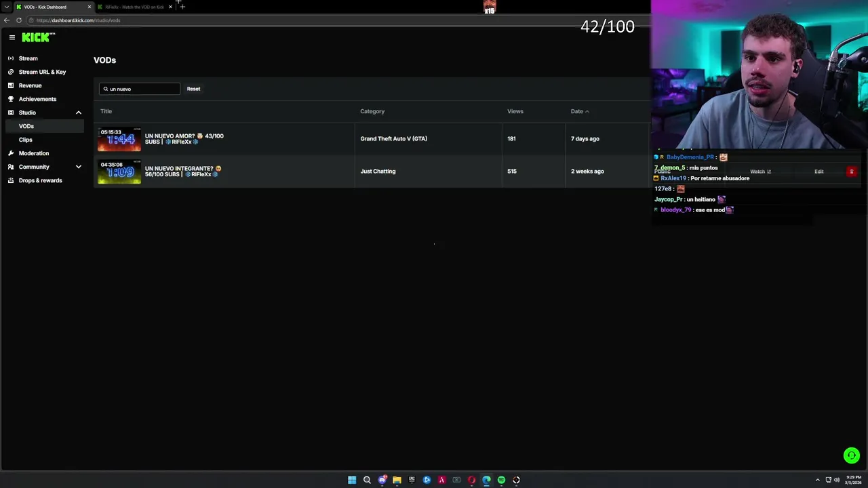Click the green Kick logo

coord(38,37)
